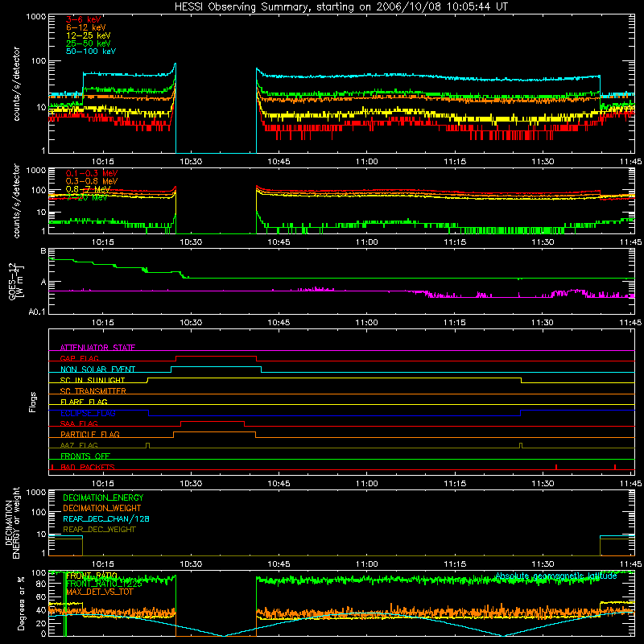644x644 pixels.
Task: Click the 7-20 MeV legend label
Action: pos(87,197)
